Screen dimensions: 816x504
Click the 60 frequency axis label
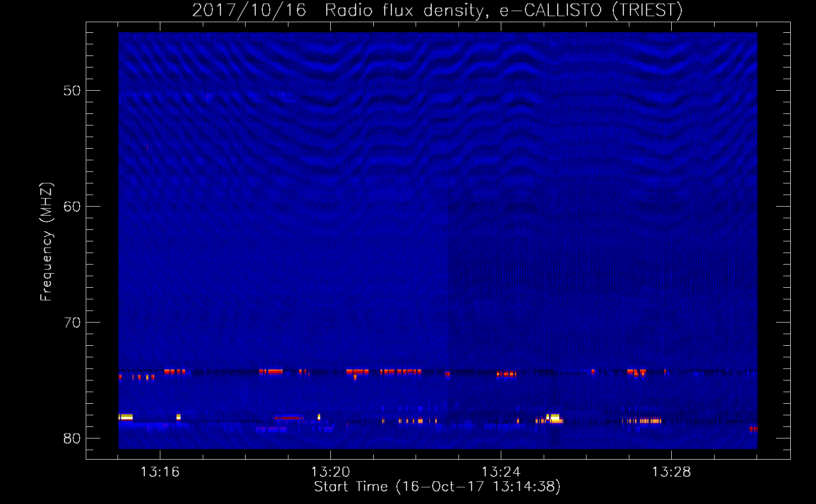[72, 207]
